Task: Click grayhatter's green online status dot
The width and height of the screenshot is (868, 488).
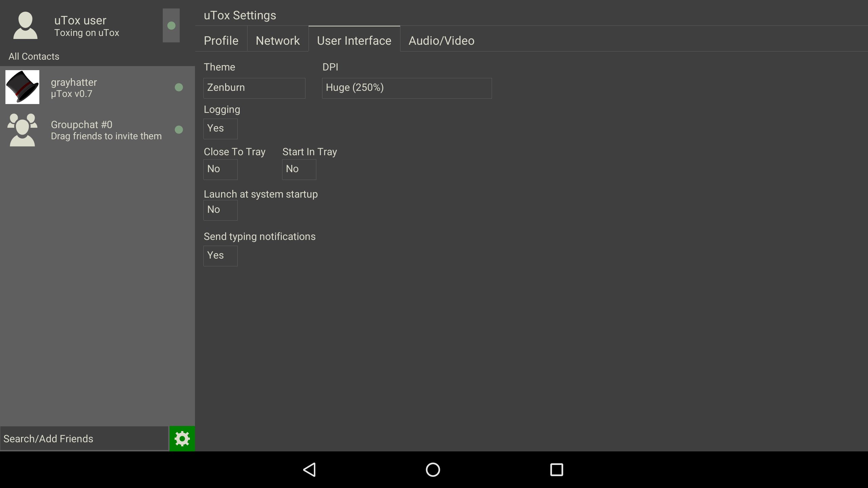Action: [x=179, y=87]
